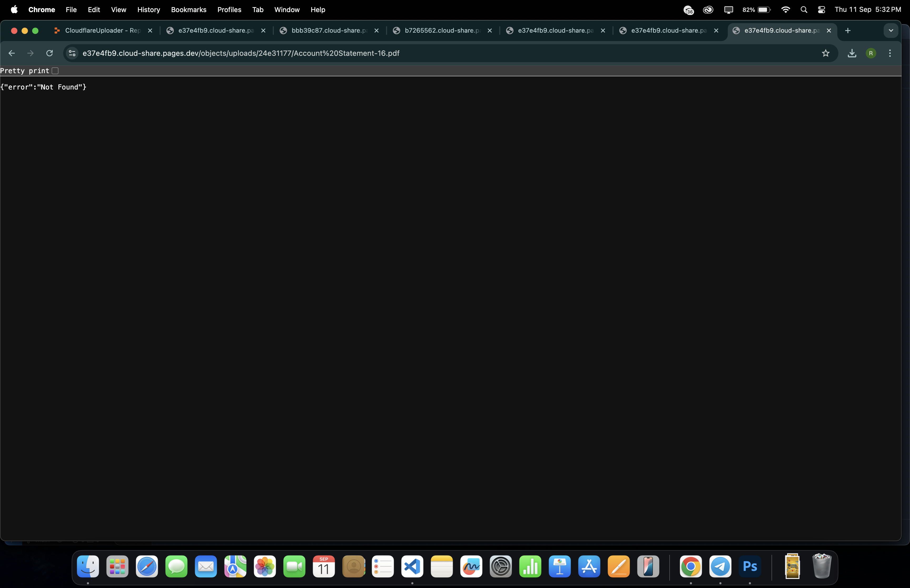Close the active e37e4fb9 tab
The width and height of the screenshot is (910, 588).
pyautogui.click(x=829, y=31)
